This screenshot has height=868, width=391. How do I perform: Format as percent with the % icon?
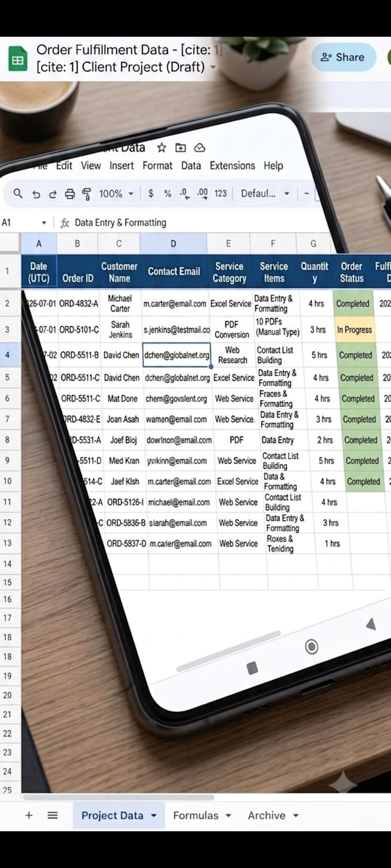167,194
